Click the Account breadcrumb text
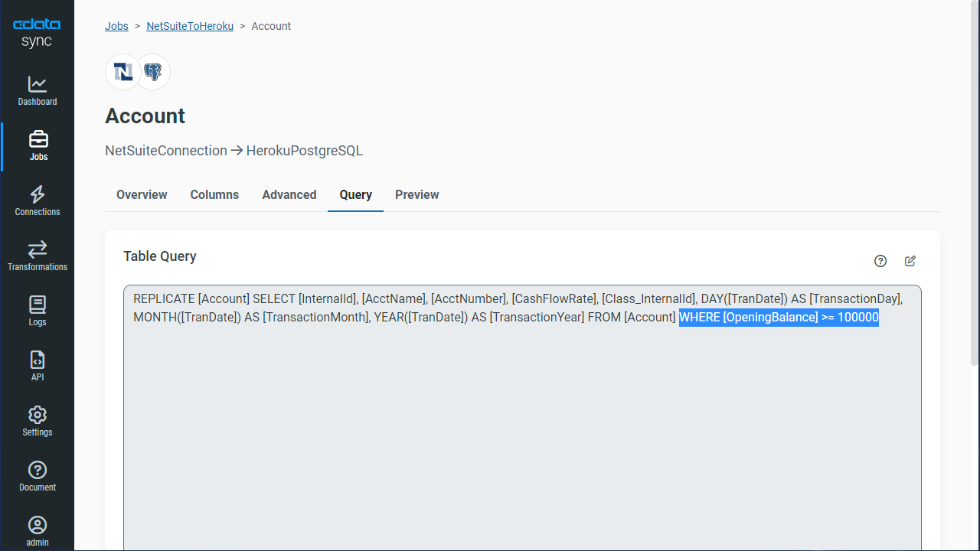This screenshot has width=980, height=551. point(271,26)
